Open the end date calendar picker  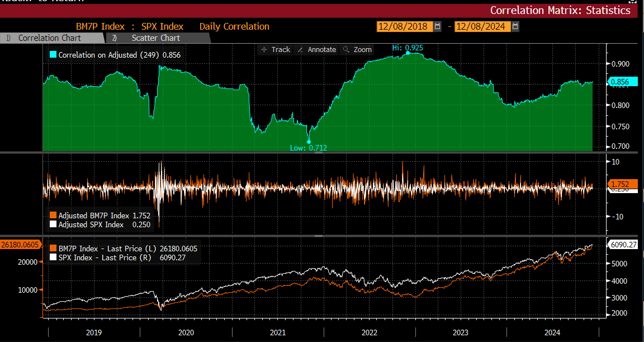(515, 26)
